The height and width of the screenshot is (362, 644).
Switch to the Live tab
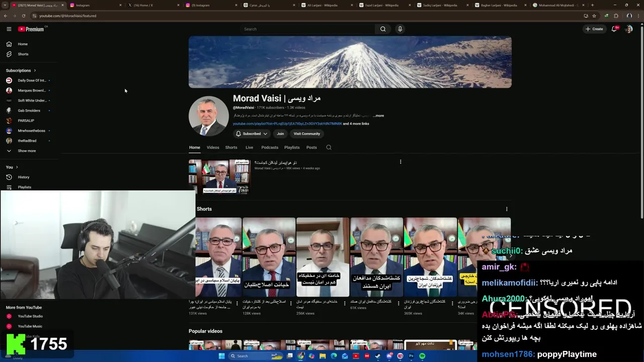point(249,147)
